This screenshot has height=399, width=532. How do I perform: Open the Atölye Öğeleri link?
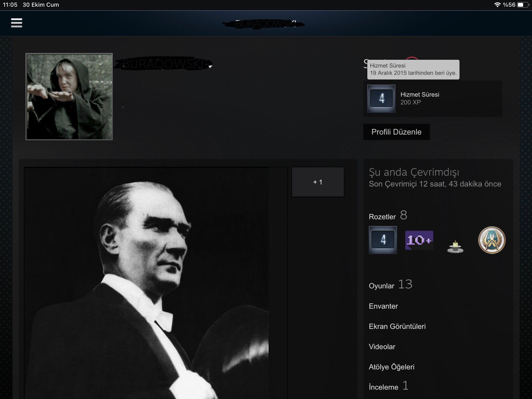(x=392, y=367)
